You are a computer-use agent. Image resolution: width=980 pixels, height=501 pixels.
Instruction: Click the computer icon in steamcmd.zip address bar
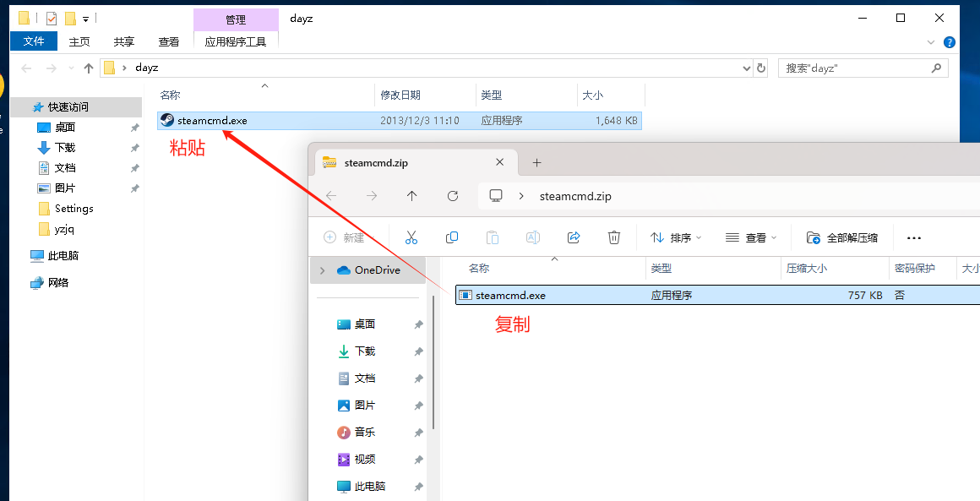click(496, 196)
